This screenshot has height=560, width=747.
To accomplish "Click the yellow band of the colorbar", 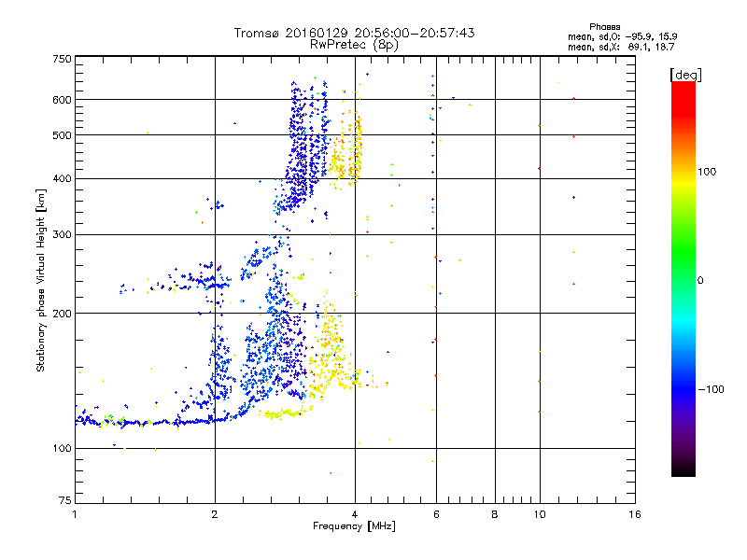I will click(684, 182).
